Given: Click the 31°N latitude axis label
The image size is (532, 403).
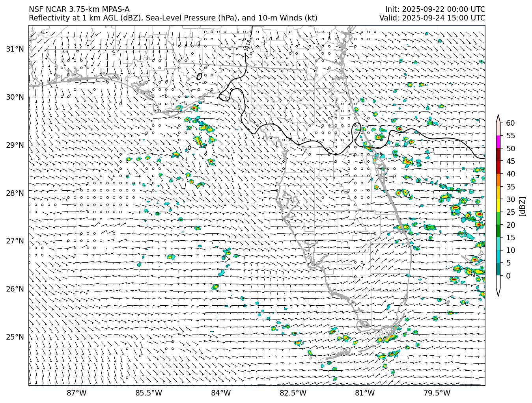Looking at the screenshot, I should 15,49.
